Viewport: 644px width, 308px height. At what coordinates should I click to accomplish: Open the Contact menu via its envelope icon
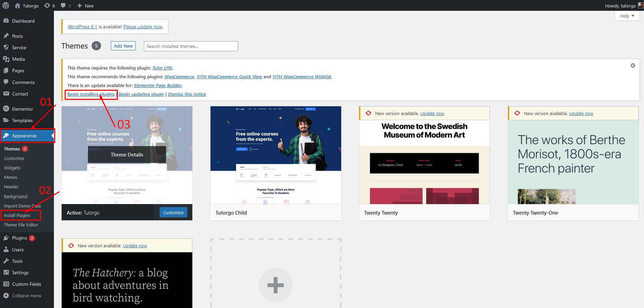coord(6,94)
